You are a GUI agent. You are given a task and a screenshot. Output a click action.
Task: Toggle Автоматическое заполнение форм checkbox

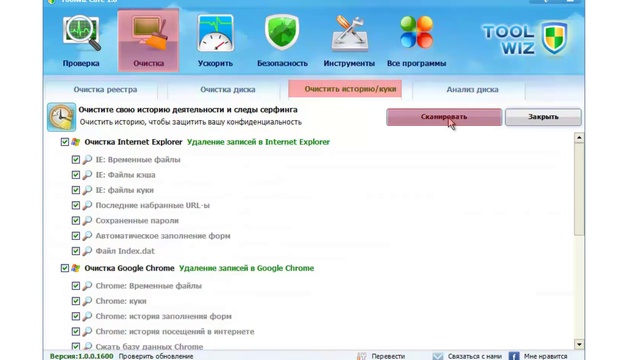[76, 236]
